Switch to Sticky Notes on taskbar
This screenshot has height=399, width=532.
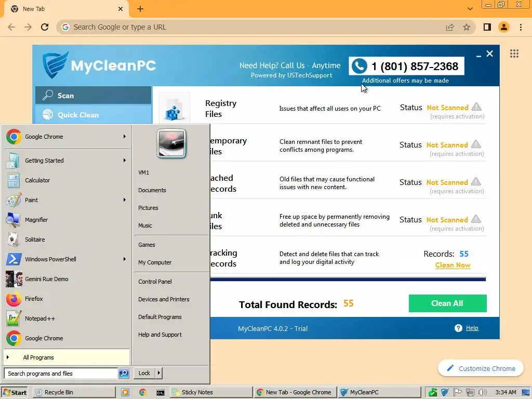[x=210, y=393]
